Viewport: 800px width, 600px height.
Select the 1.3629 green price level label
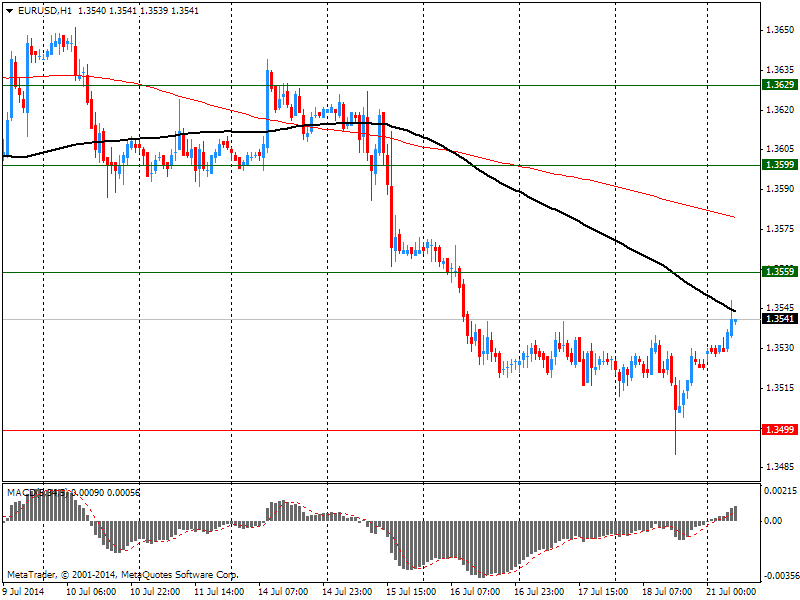pyautogui.click(x=779, y=85)
